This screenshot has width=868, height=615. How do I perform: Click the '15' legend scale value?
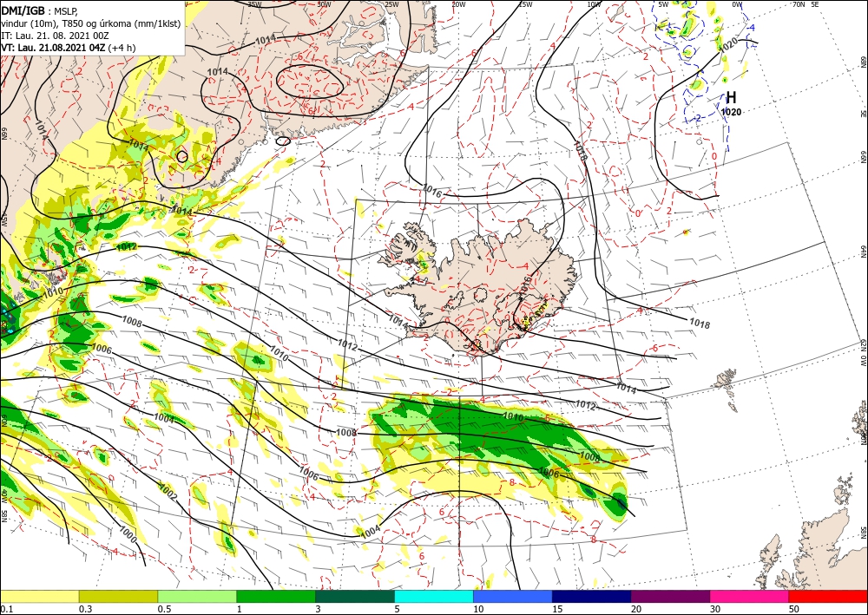point(557,609)
